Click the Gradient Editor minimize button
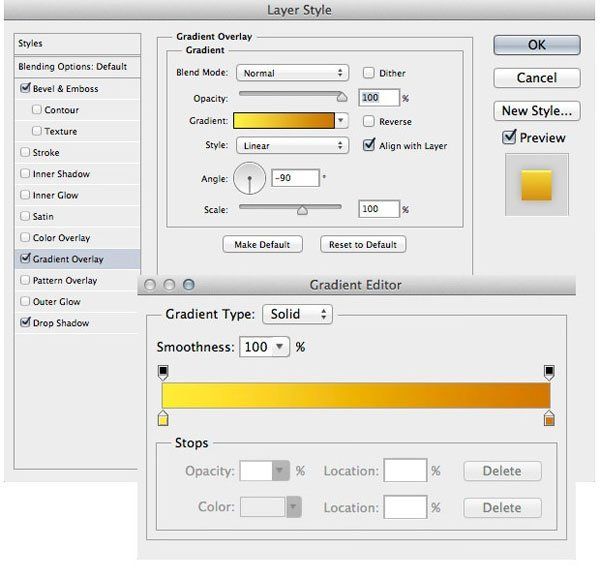The height and width of the screenshot is (579, 600). [169, 285]
